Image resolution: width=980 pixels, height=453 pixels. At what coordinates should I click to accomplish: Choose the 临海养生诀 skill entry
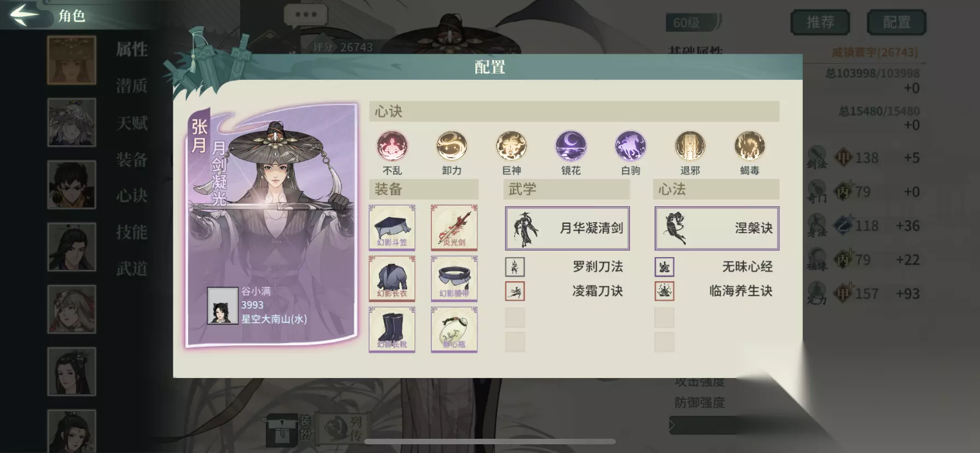(x=717, y=291)
